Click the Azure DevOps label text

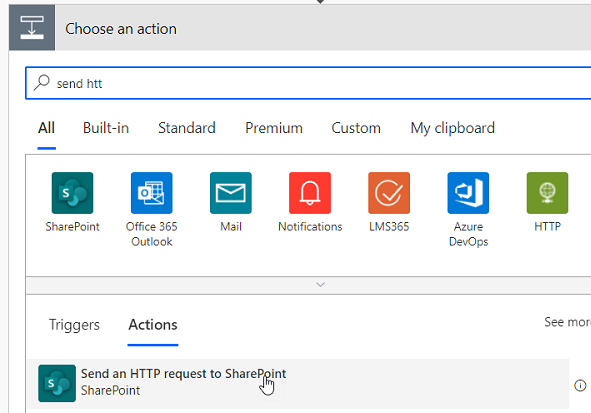click(468, 234)
